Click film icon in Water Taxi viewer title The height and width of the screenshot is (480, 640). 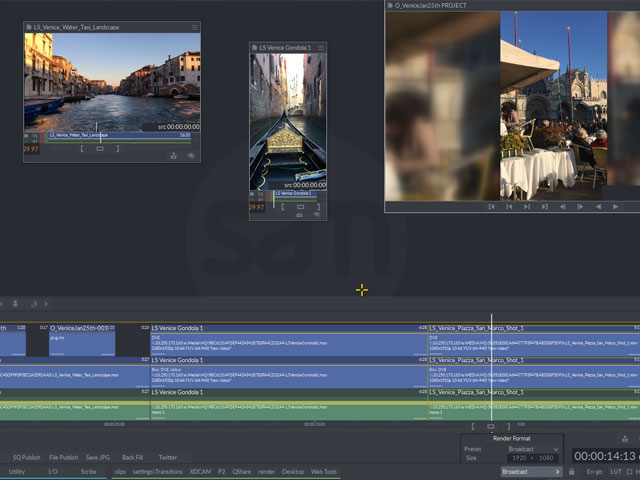[x=29, y=27]
